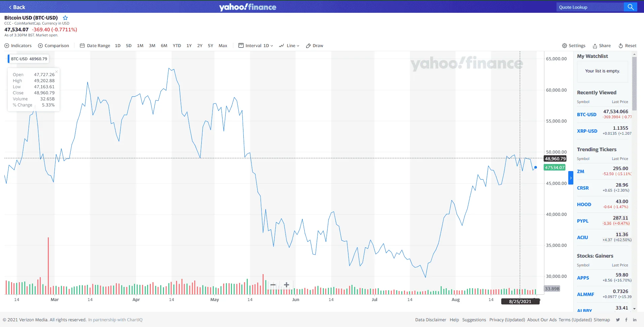Select the 6M range tab
Screen dimensions: 644x327
164,46
